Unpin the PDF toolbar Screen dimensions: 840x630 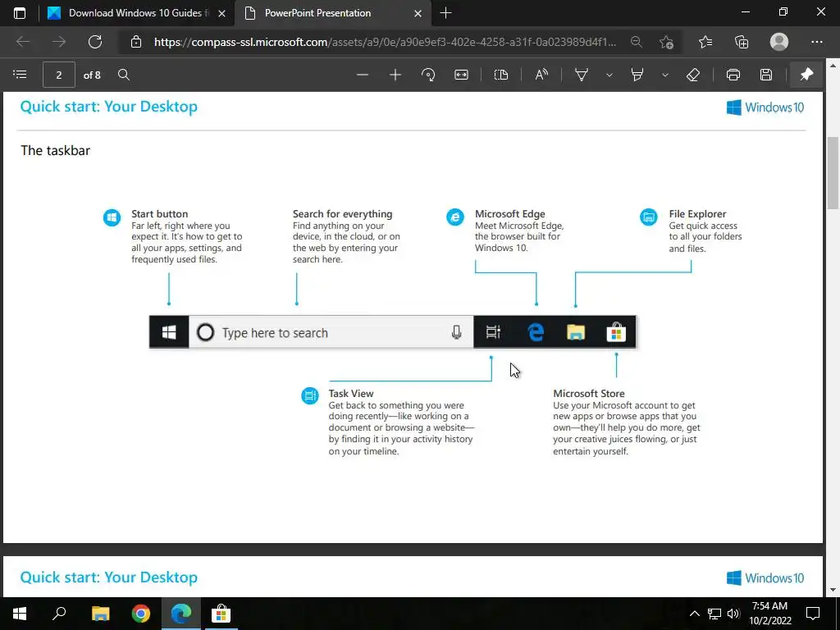pyautogui.click(x=807, y=75)
